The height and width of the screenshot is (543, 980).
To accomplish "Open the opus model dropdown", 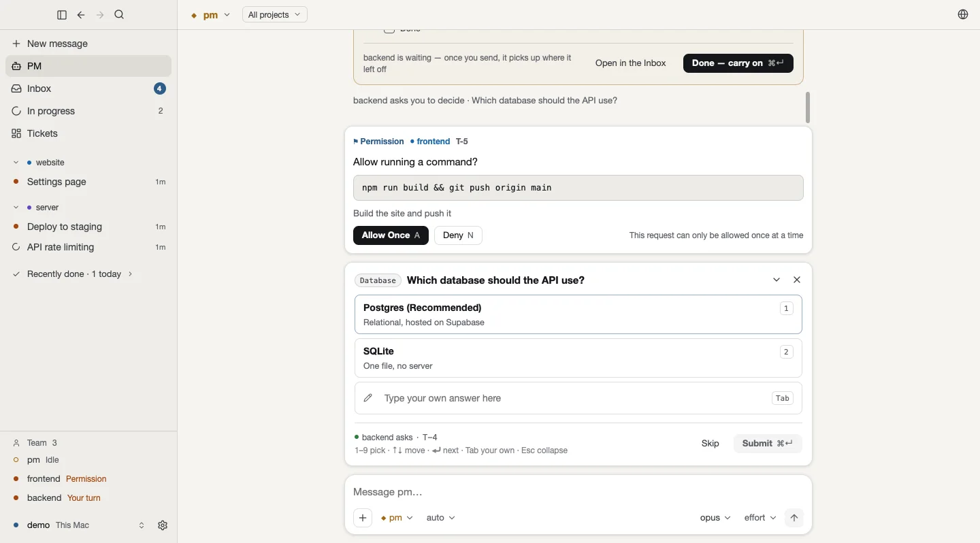I will [x=716, y=519].
